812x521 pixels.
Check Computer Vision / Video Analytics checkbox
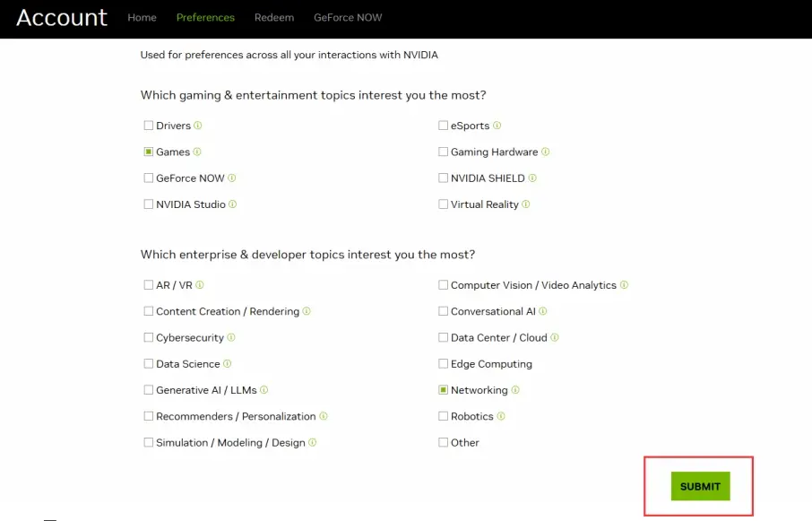pyautogui.click(x=444, y=285)
